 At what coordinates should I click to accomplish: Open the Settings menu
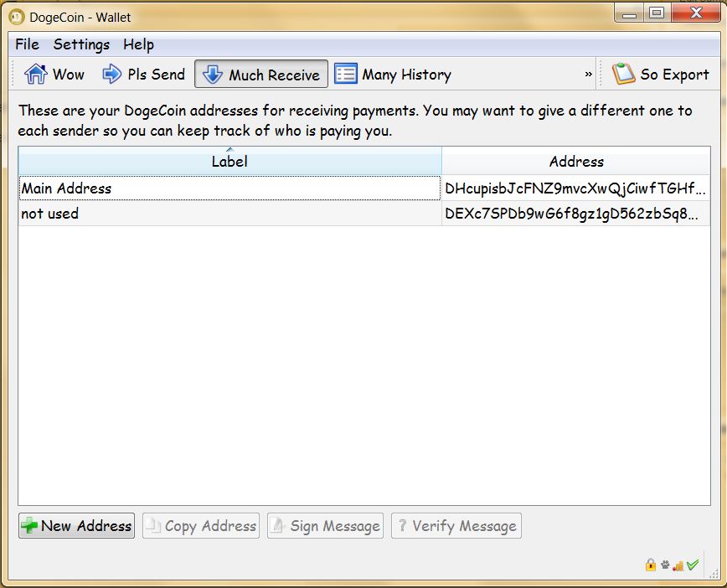pyautogui.click(x=81, y=44)
